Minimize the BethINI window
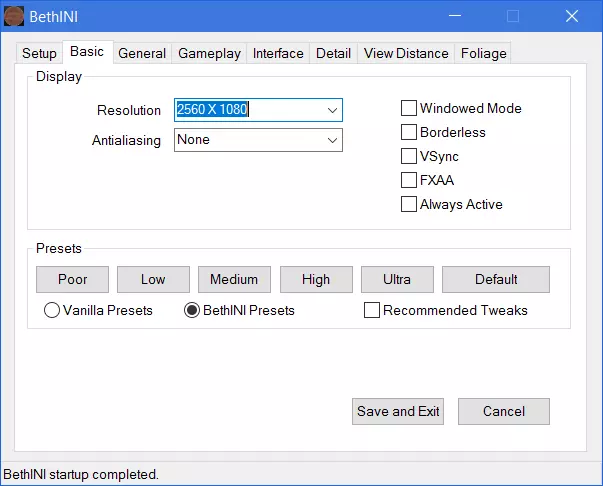The height and width of the screenshot is (486, 603). [x=455, y=16]
